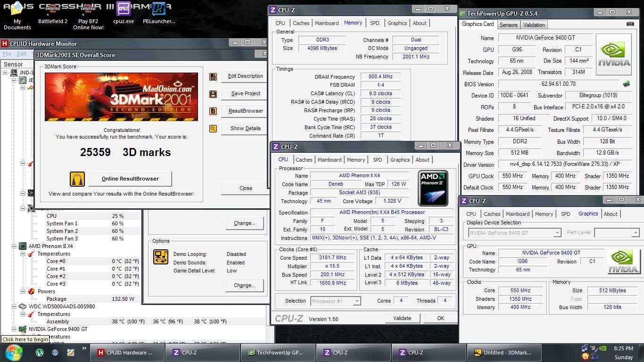
Task: Close the 3DMark score dialog with Close button
Action: 246,188
